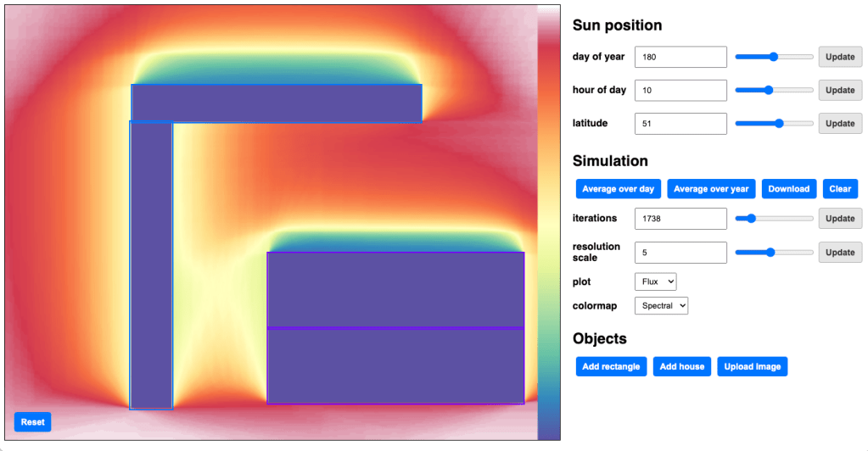Select the tall vertical rectangle on canvas
The height and width of the screenshot is (451, 868).
pyautogui.click(x=151, y=264)
